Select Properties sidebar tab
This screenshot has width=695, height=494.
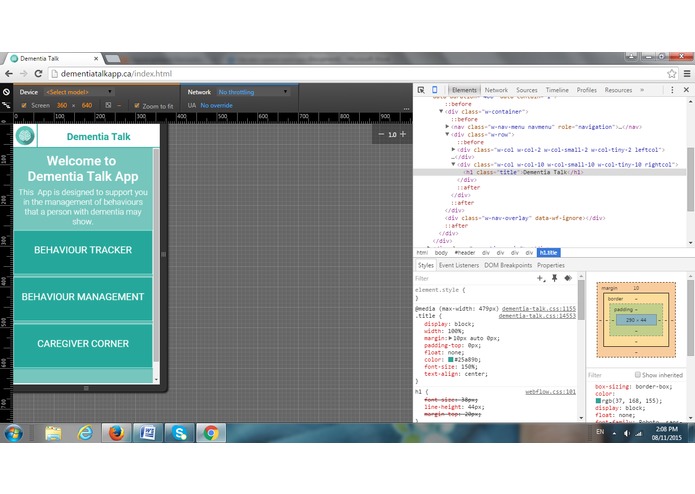coord(551,265)
